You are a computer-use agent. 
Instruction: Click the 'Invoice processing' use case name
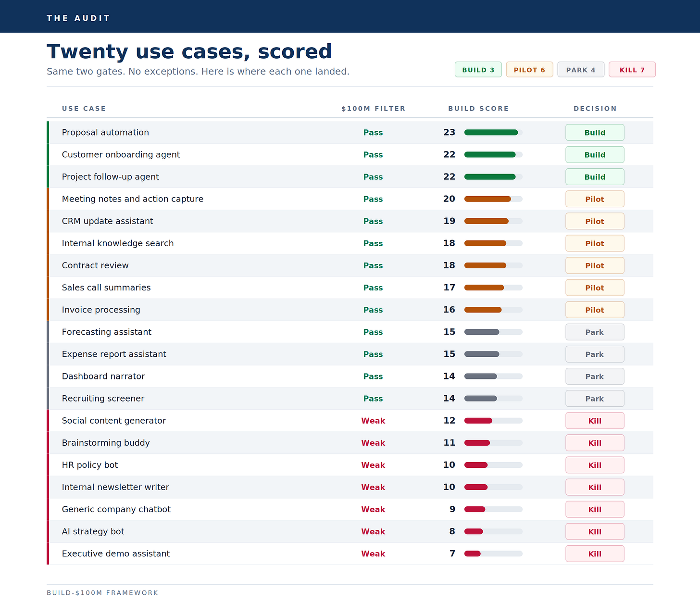[101, 310]
